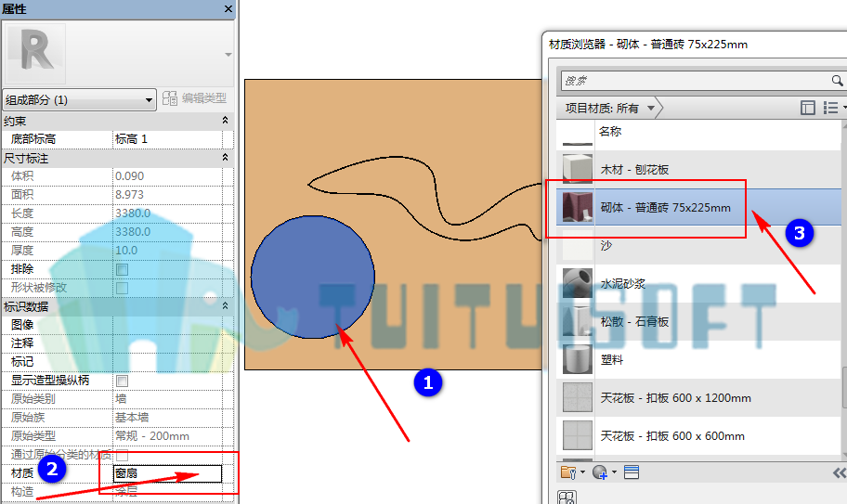Click the icon below the material library toolbar
Screen dimensions: 847x504
(567, 497)
